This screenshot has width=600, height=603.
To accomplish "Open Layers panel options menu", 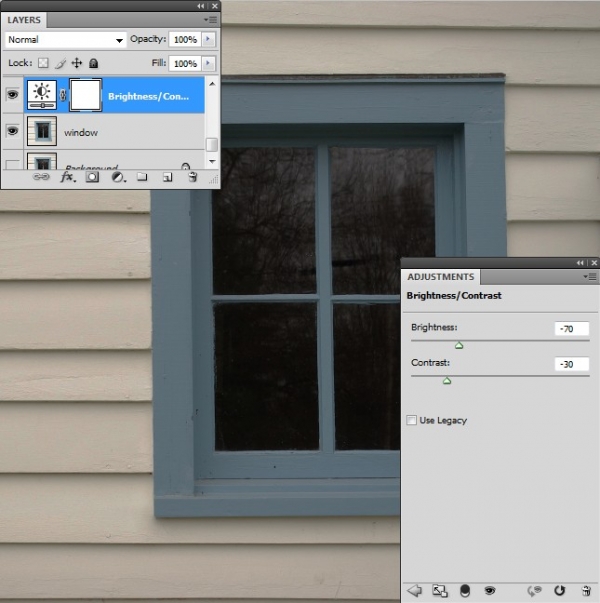I will (211, 20).
